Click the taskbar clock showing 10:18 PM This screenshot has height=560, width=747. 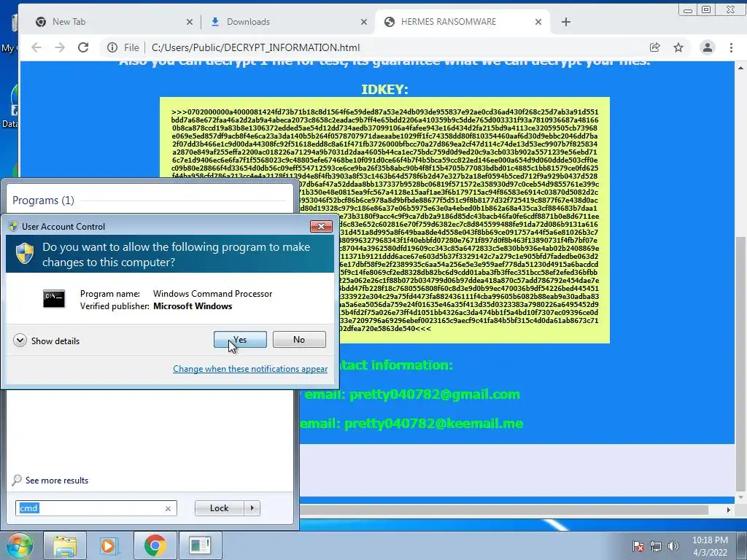710,546
